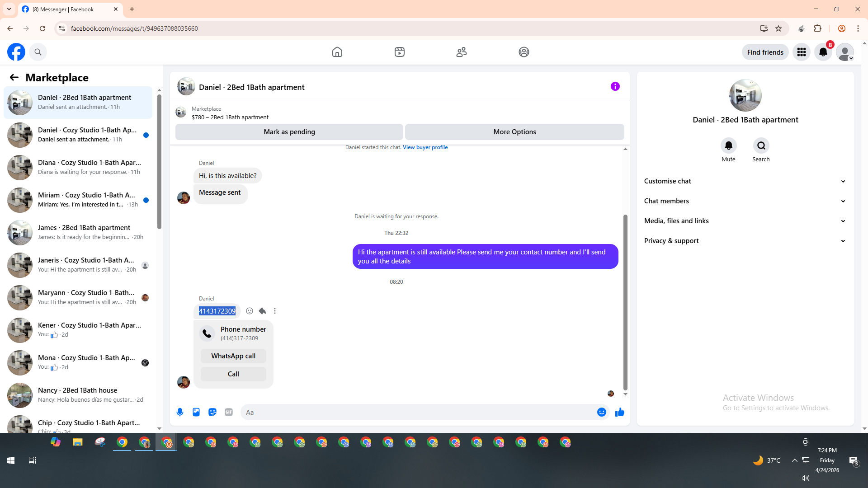The height and width of the screenshot is (488, 868).
Task: Open File Explorer from taskbar
Action: click(78, 442)
